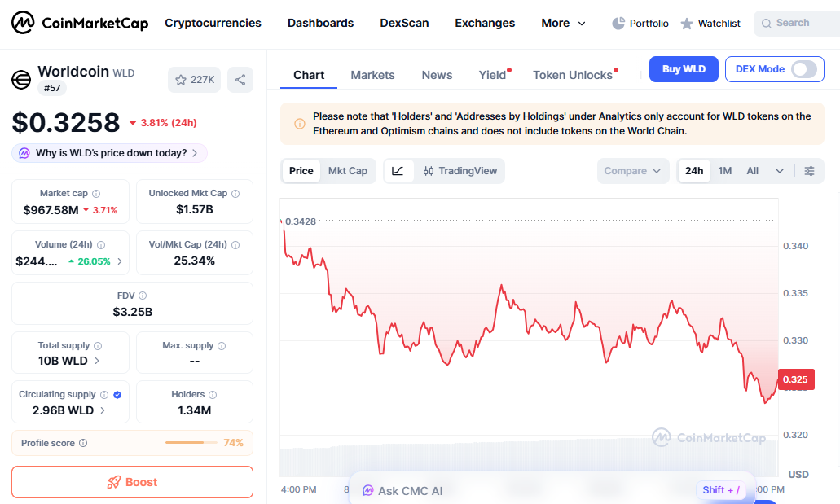Switch to the Markets tab
The width and height of the screenshot is (840, 504).
click(372, 75)
